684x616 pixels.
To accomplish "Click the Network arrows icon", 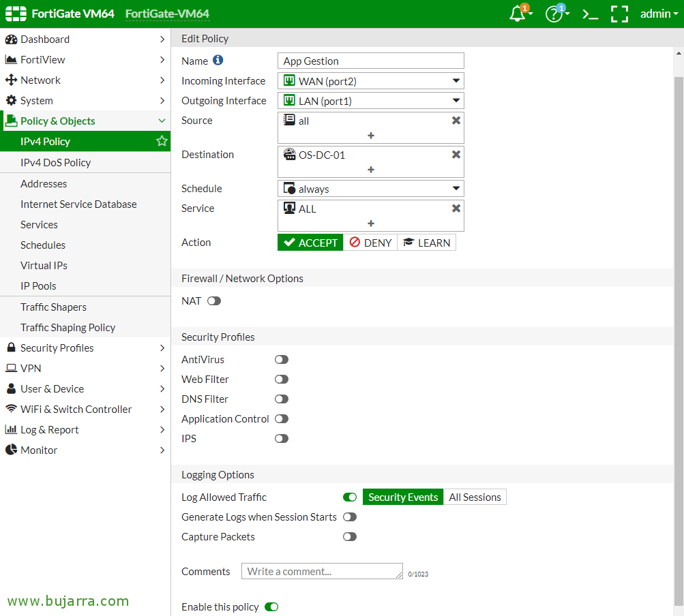I will point(12,80).
